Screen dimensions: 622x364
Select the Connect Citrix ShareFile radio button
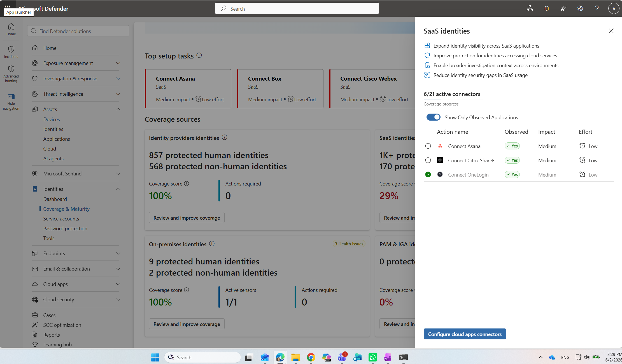coord(428,160)
